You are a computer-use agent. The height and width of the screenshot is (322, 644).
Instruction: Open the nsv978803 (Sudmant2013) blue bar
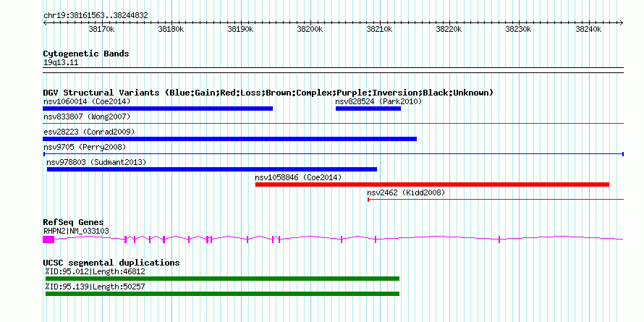pyautogui.click(x=212, y=169)
